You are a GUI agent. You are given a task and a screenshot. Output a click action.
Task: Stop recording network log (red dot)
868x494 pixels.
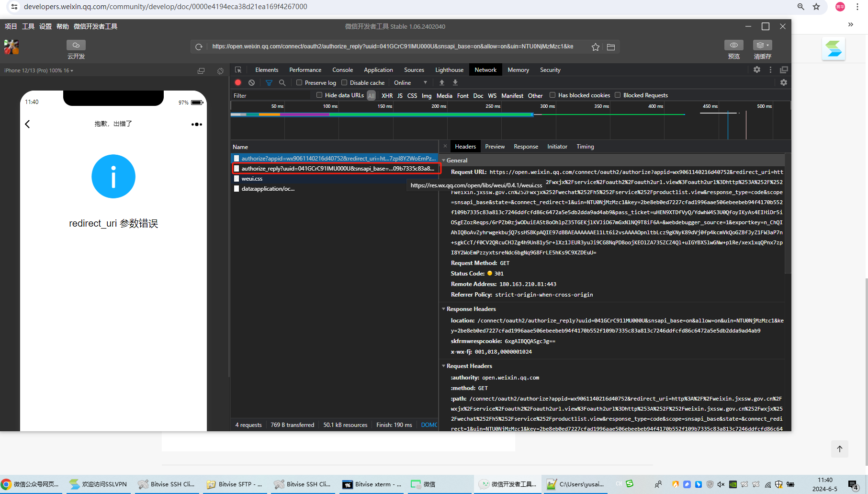238,82
